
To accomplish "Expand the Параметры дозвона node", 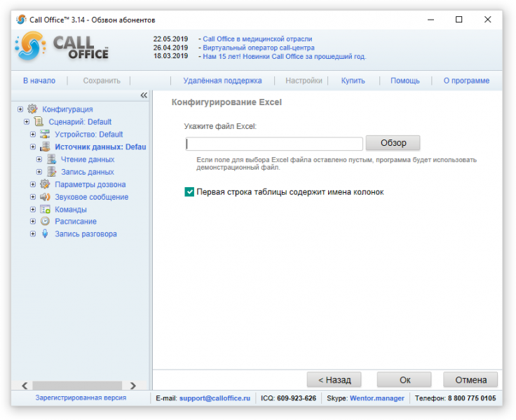I will [33, 184].
